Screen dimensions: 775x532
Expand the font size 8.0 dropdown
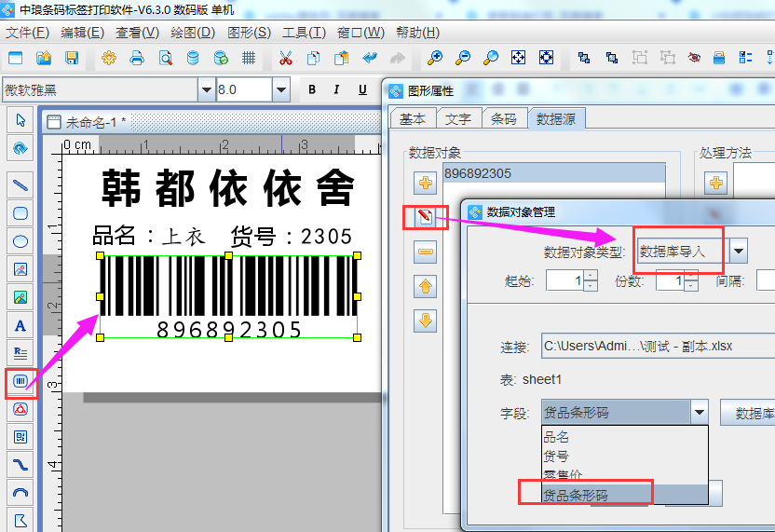[x=280, y=90]
